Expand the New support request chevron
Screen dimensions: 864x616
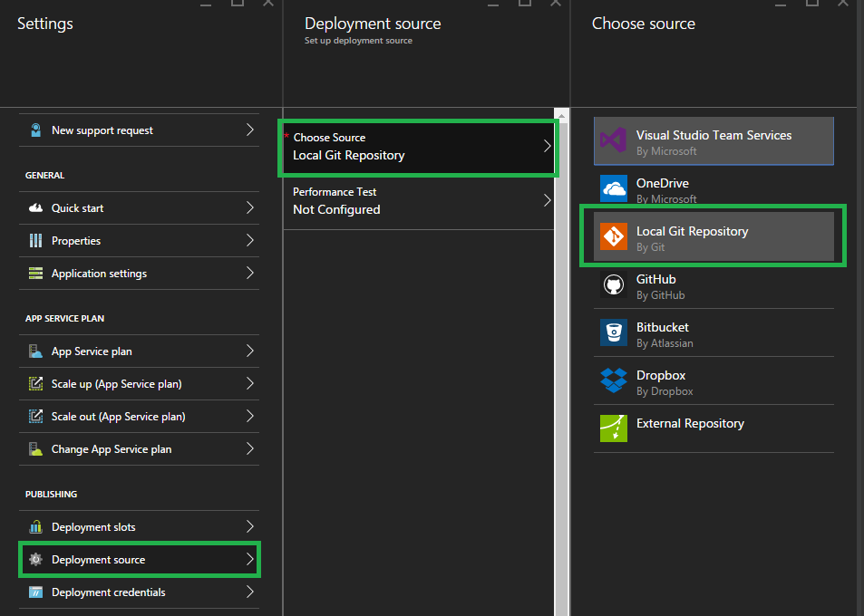(249, 130)
